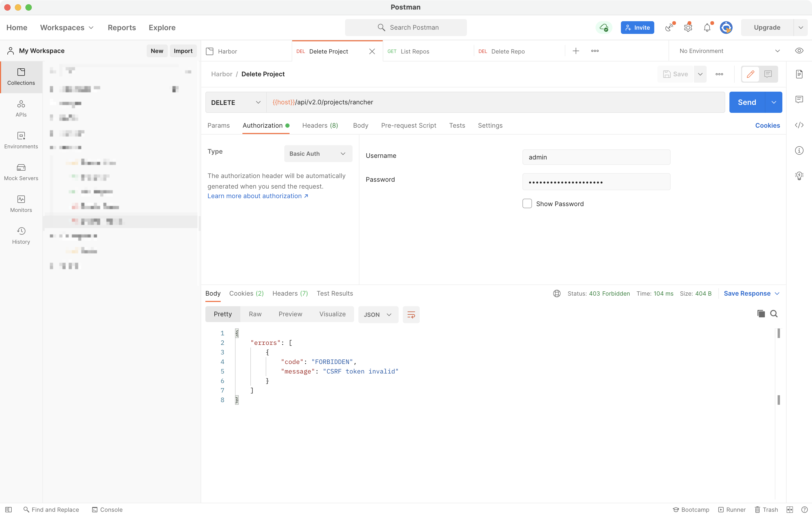
Task: Open the DELETE method dropdown
Action: point(236,102)
